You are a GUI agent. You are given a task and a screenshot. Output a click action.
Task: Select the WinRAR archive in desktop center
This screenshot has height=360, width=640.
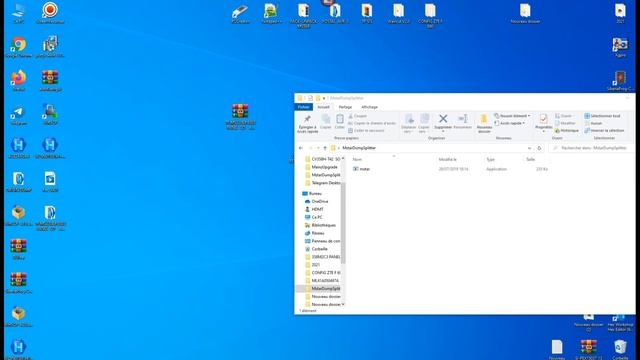point(240,116)
